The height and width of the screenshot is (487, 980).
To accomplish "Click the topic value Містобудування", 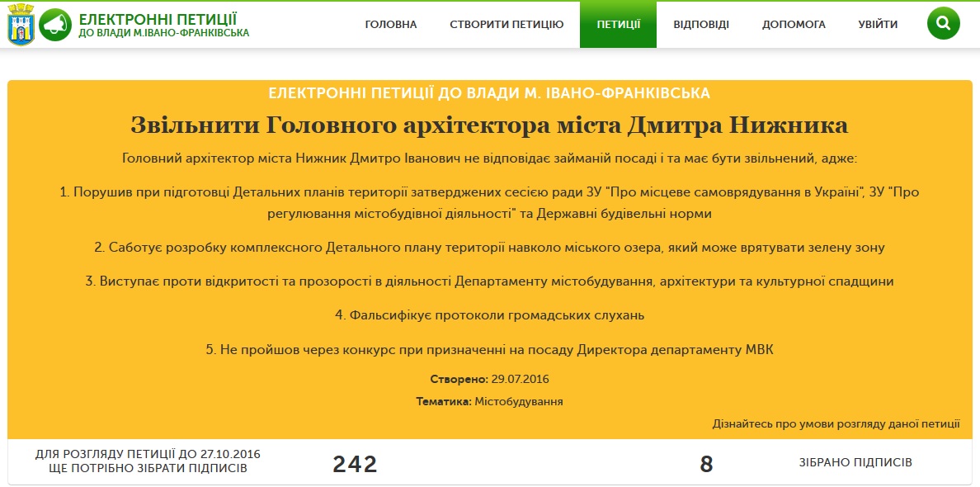I will [519, 401].
